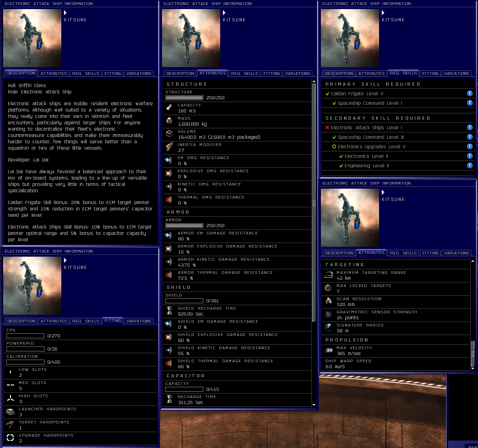Click the Kitsune ship image in Description window
478x448 pixels.
(32, 38)
